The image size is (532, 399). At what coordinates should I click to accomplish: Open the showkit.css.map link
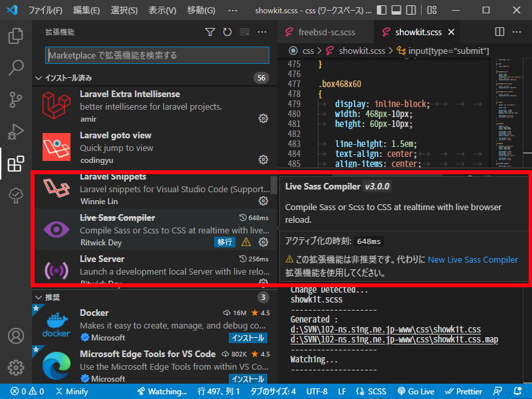(x=394, y=340)
